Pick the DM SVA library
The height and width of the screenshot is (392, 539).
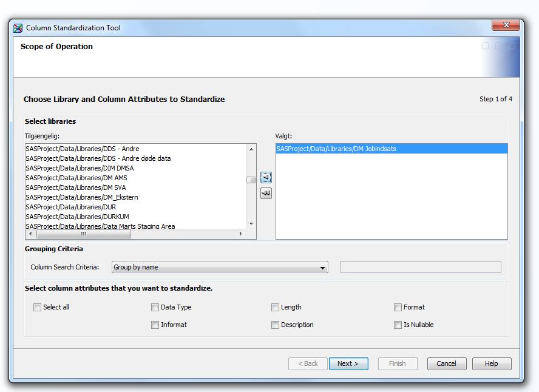pyautogui.click(x=136, y=188)
